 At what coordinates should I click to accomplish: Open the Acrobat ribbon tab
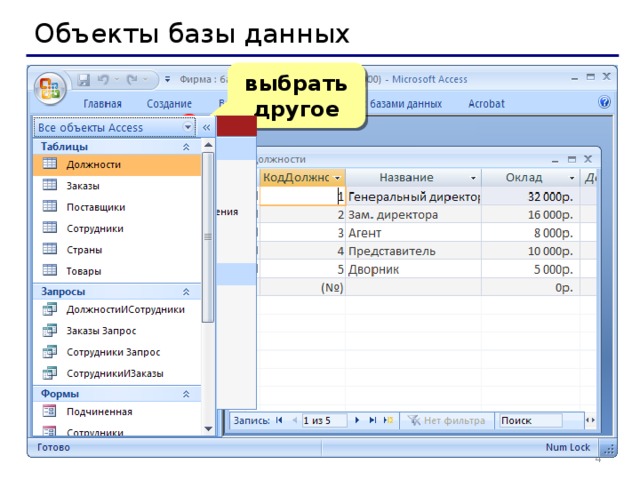pyautogui.click(x=486, y=104)
